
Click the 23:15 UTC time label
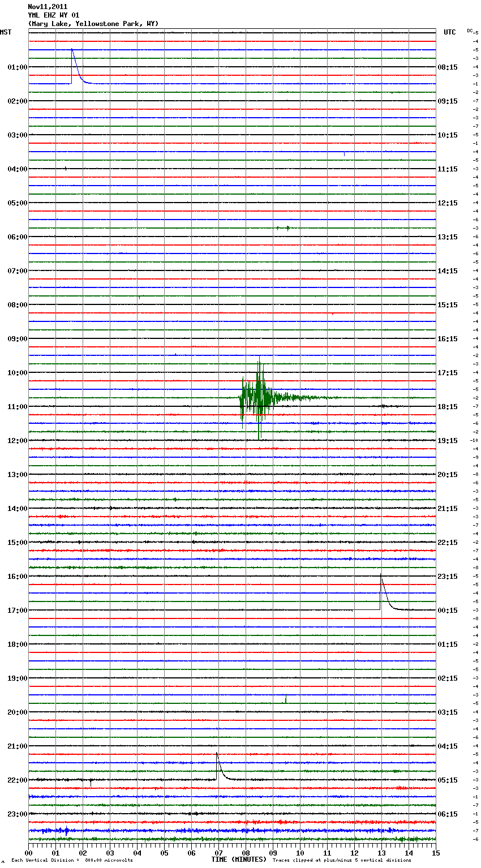(448, 576)
